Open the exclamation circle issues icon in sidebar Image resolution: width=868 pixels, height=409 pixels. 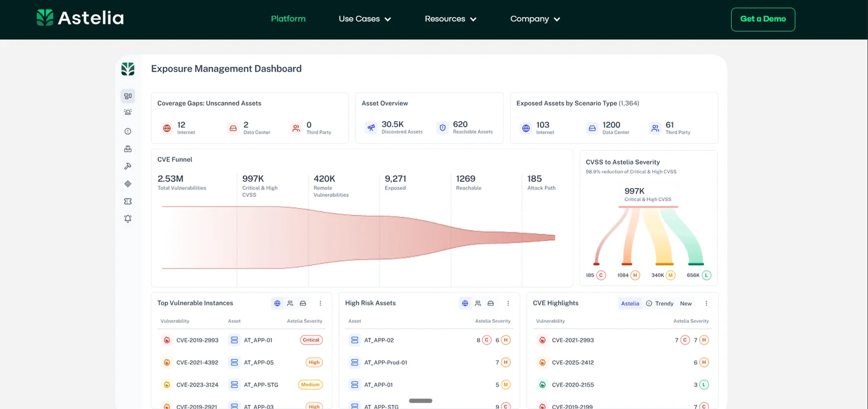pos(128,131)
